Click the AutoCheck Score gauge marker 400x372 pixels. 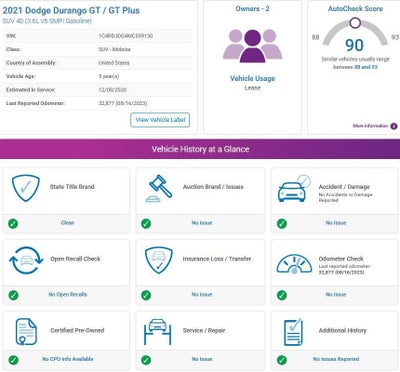click(355, 23)
